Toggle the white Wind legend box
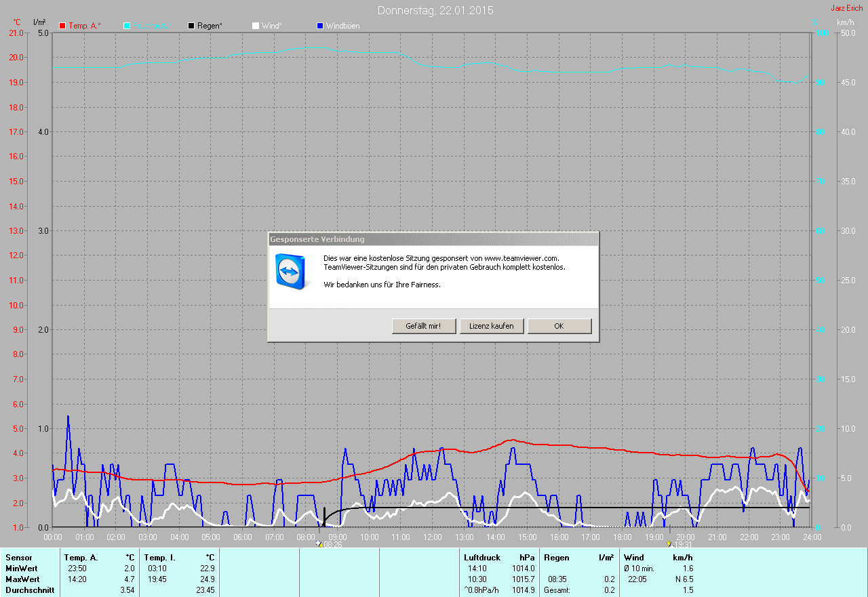868x597 pixels. pos(256,26)
